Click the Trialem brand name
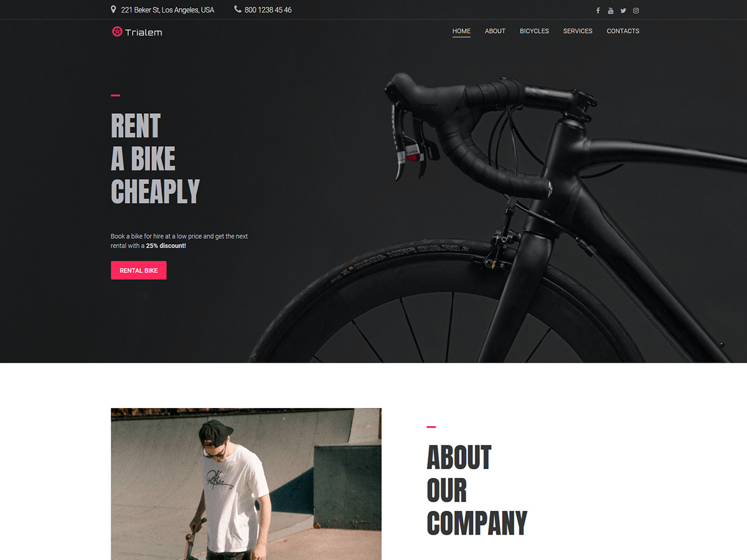Screen dimensions: 747x560 [143, 32]
